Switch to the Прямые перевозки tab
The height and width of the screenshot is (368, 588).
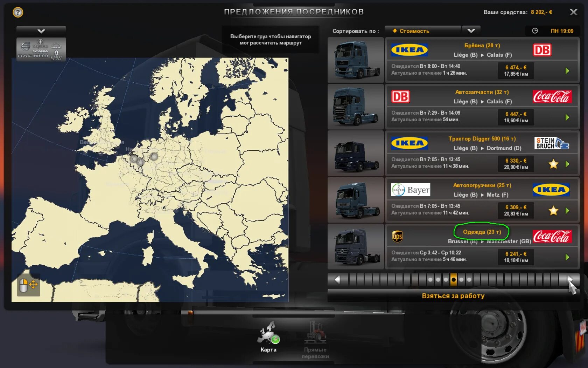click(315, 340)
